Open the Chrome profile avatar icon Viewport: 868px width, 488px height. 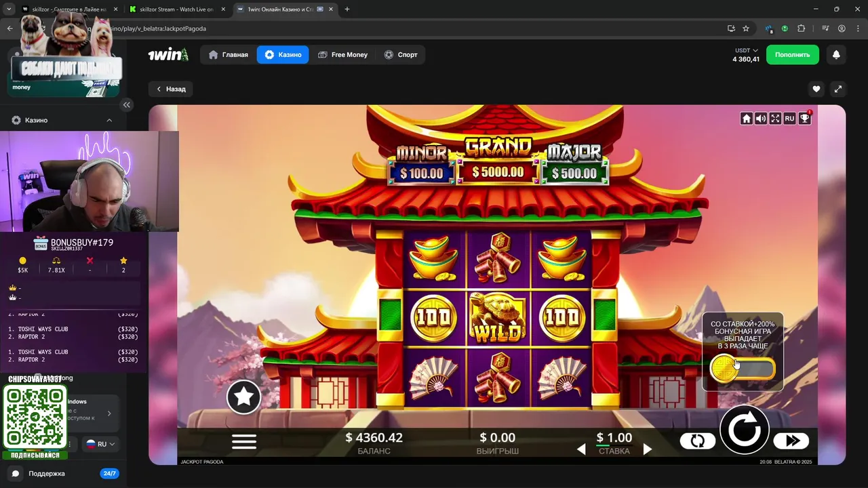tap(842, 28)
